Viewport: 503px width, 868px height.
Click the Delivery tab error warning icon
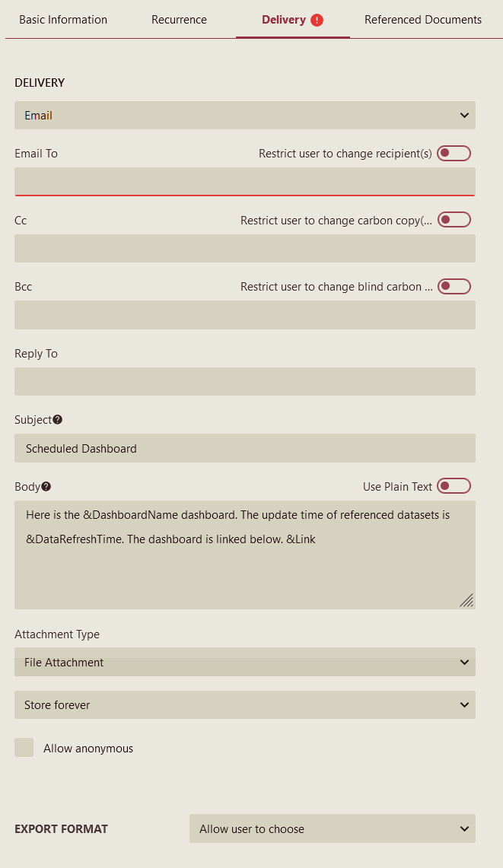[x=317, y=20]
